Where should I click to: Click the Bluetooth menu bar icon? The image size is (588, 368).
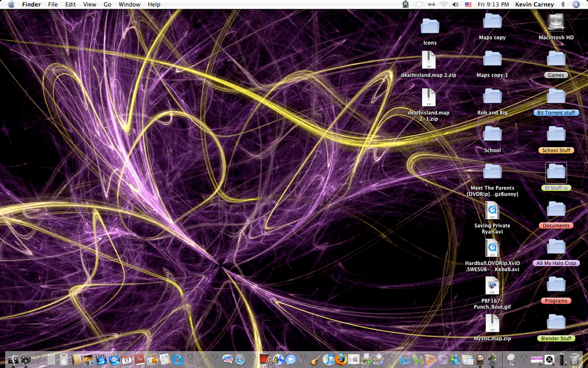coord(563,5)
